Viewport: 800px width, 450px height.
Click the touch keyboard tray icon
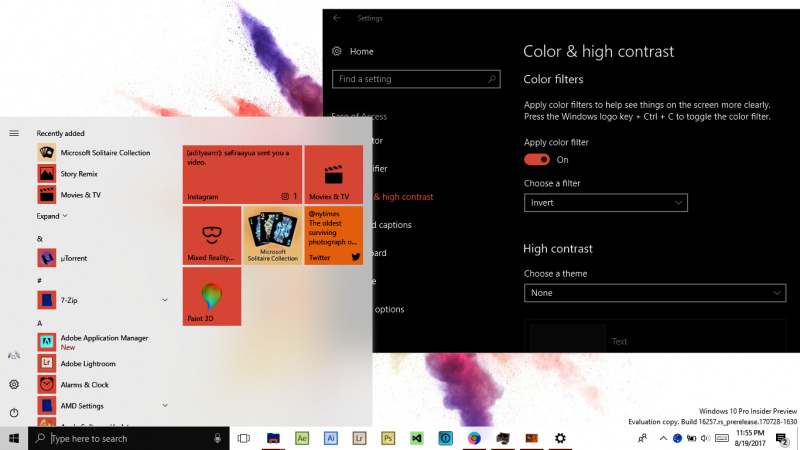pos(721,438)
